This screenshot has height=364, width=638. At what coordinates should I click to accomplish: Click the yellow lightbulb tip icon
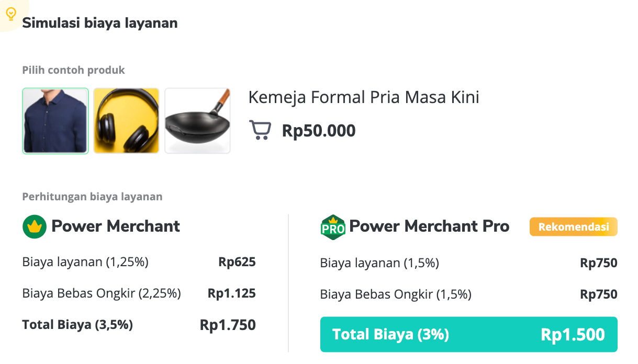pyautogui.click(x=11, y=14)
